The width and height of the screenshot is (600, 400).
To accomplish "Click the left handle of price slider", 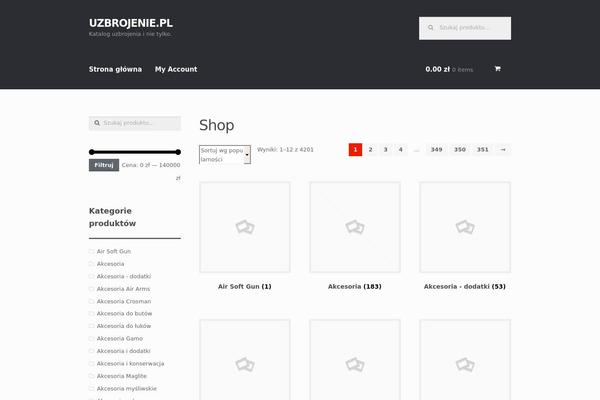I will tap(93, 152).
